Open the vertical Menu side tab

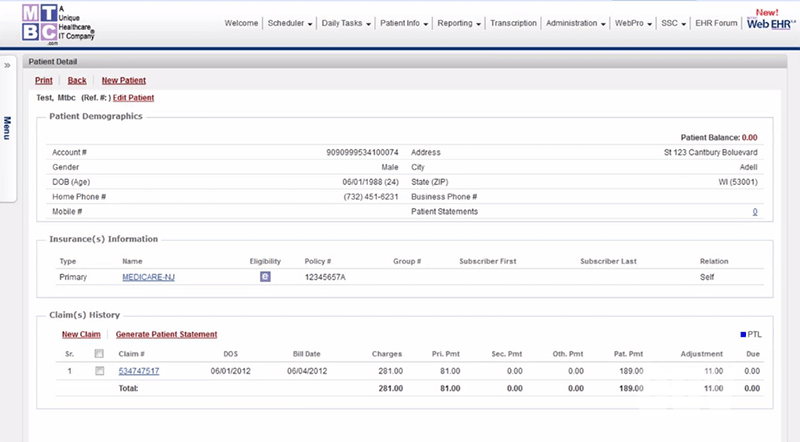(x=8, y=128)
